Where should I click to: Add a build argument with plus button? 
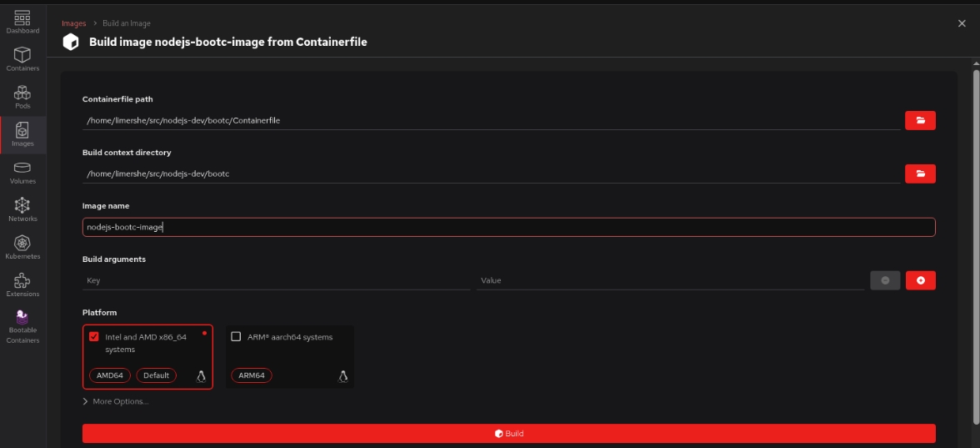[x=920, y=280]
